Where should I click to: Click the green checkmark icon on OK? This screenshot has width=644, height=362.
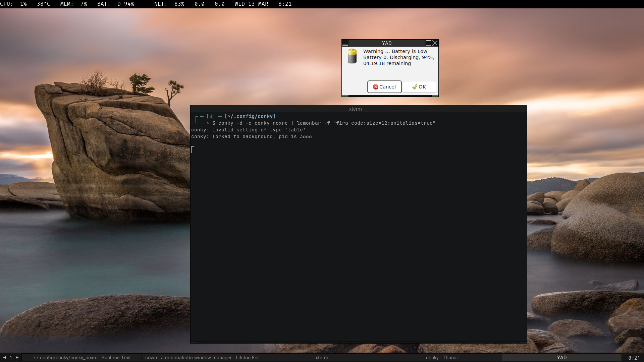tap(415, 87)
